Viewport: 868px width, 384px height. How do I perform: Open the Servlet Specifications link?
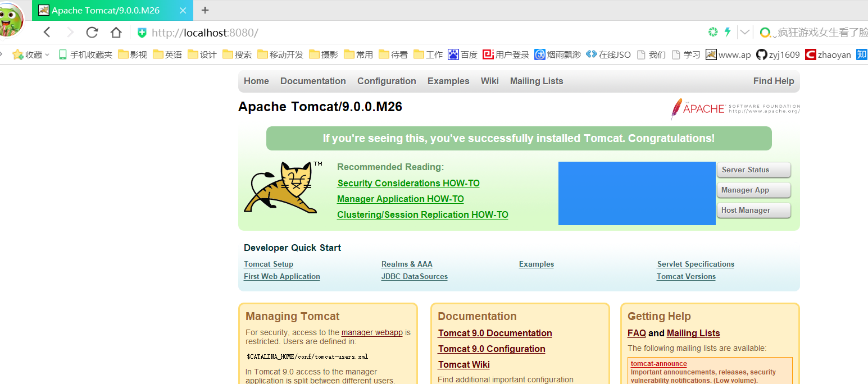(x=696, y=264)
